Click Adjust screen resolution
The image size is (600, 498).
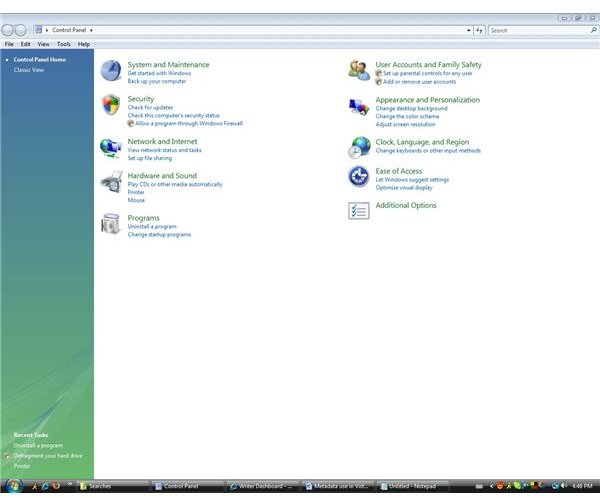(x=405, y=124)
